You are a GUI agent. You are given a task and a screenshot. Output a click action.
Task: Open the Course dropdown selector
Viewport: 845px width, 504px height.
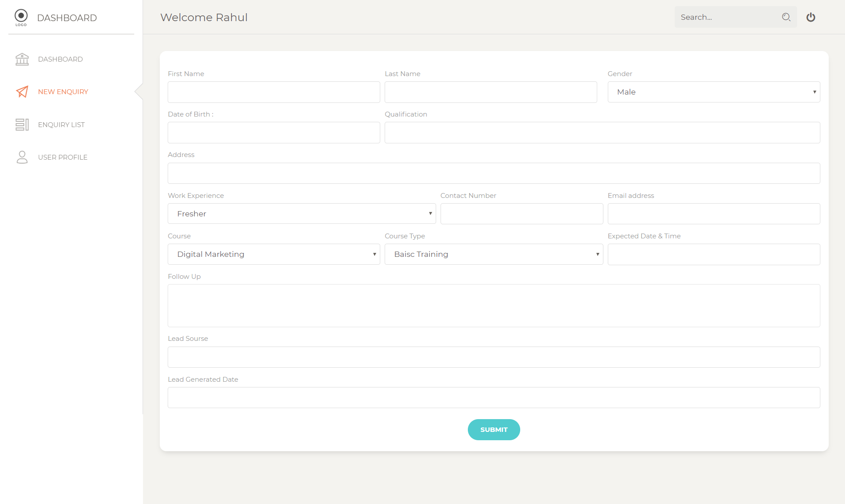tap(273, 254)
